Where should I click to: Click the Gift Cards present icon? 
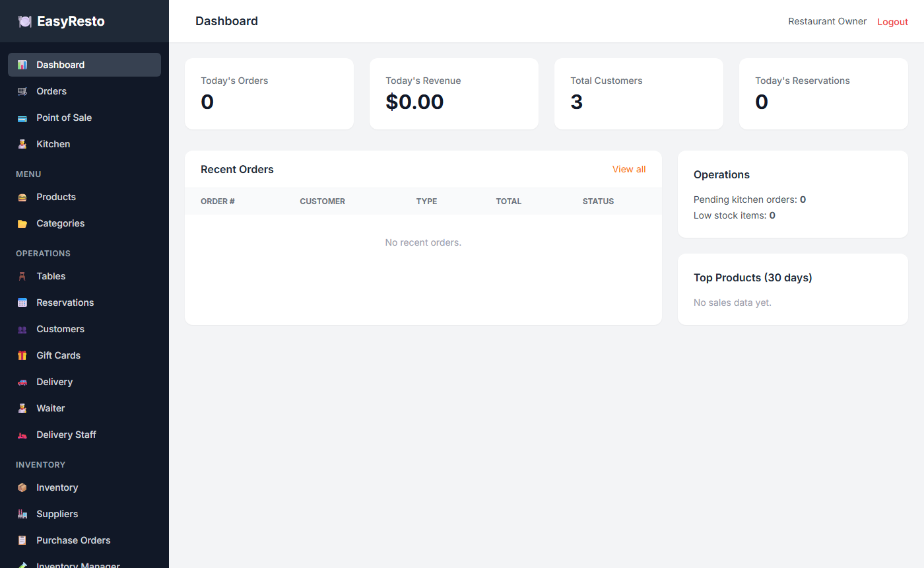coord(22,355)
